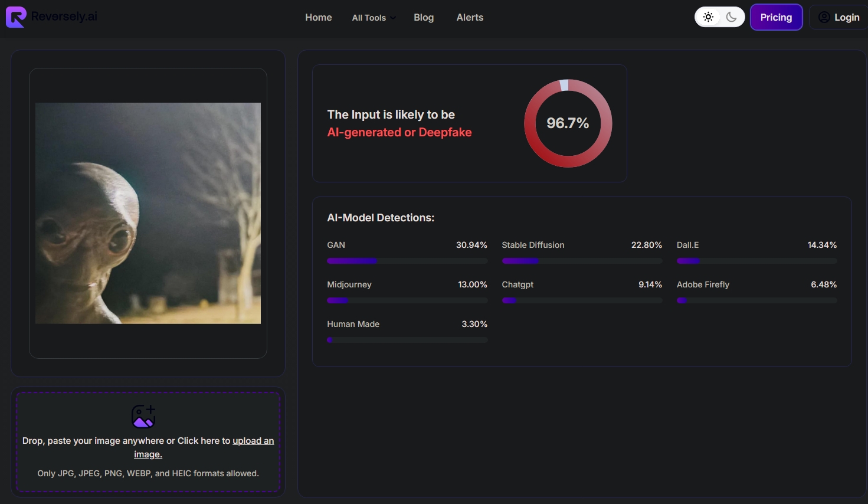Screen dimensions: 868x504
Task: Click the Stable Diffusion label
Action: 533,245
